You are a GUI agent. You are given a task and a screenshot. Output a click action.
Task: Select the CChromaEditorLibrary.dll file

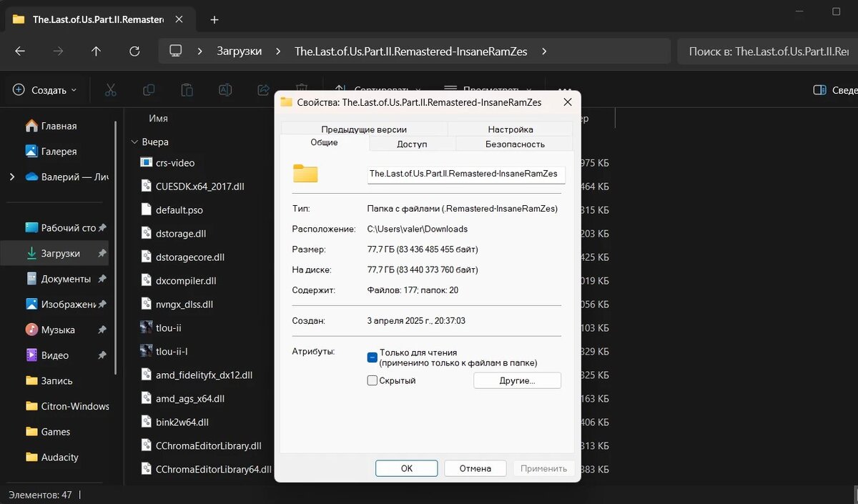201,446
